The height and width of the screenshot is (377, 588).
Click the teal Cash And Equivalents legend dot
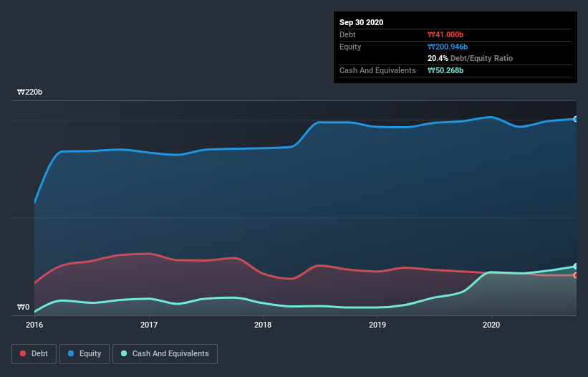click(x=124, y=353)
